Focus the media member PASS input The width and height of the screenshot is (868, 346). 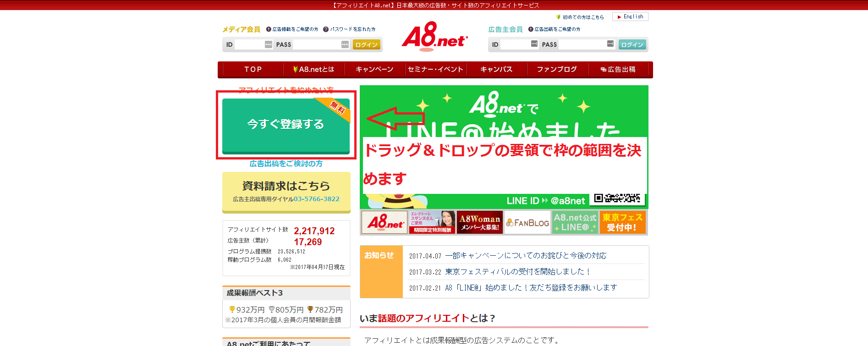pyautogui.click(x=321, y=44)
